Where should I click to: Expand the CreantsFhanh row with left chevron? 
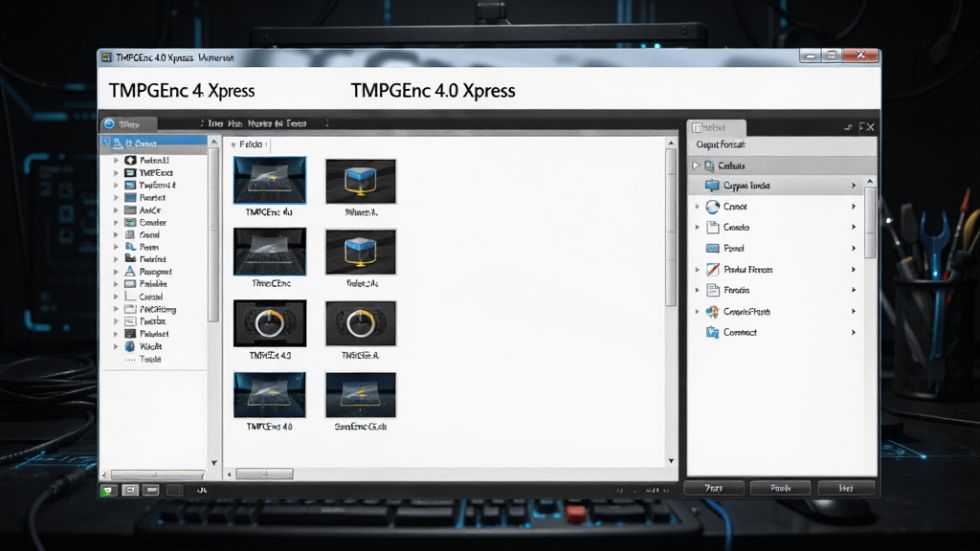pos(697,311)
